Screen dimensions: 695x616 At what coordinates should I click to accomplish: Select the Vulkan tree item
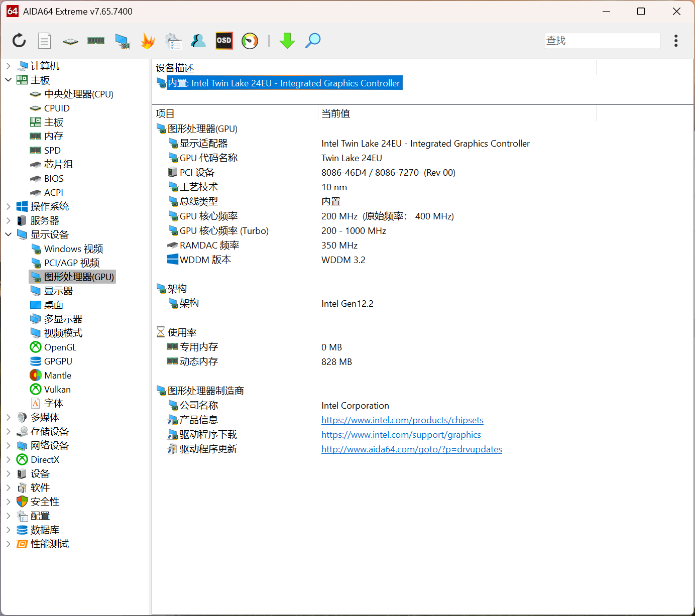pyautogui.click(x=57, y=390)
